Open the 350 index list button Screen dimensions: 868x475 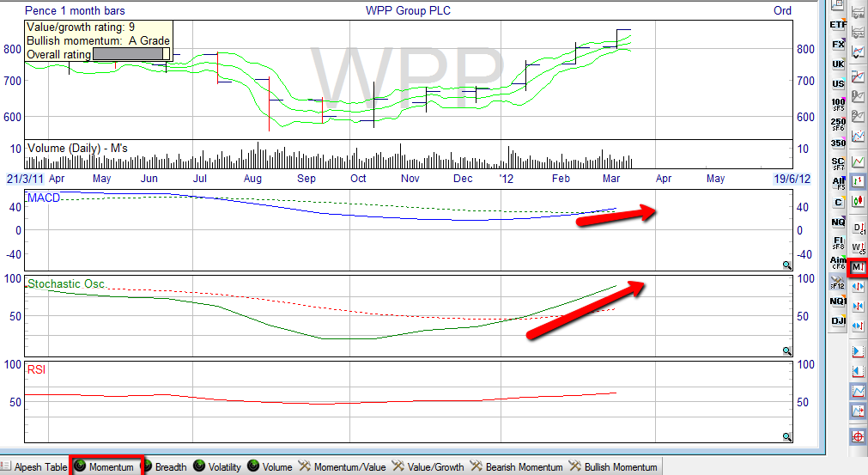838,143
